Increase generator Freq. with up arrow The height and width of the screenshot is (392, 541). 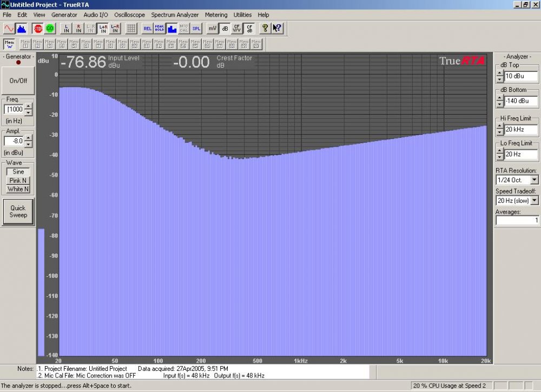tap(29, 106)
